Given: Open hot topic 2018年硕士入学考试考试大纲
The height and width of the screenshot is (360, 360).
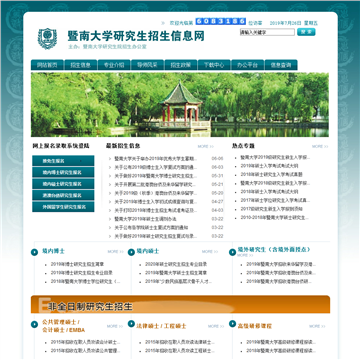Looking at the screenshot, I should (x=269, y=192).
